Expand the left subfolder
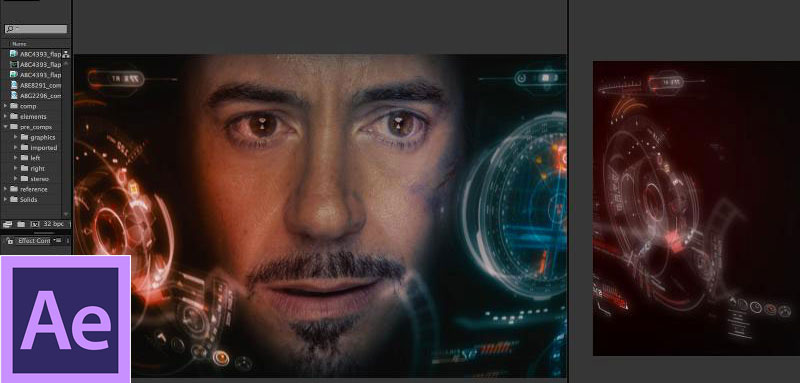Viewport: 800px width, 383px height. 16,158
